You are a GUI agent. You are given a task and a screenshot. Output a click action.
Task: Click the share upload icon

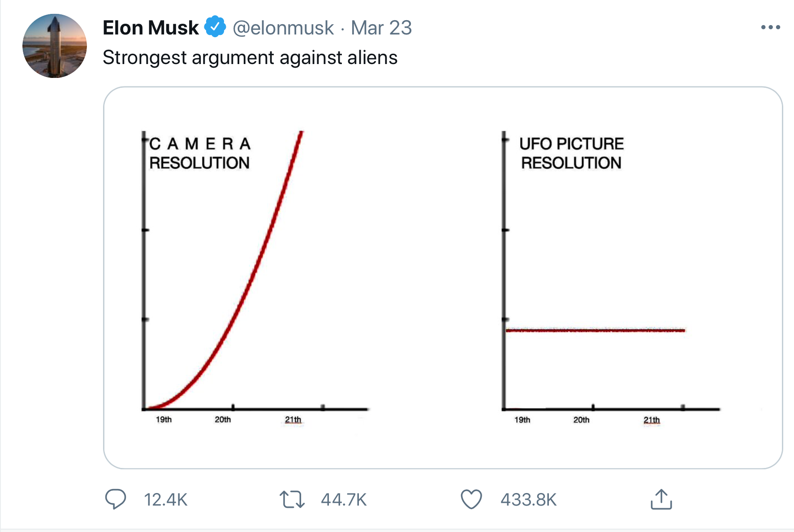(661, 499)
